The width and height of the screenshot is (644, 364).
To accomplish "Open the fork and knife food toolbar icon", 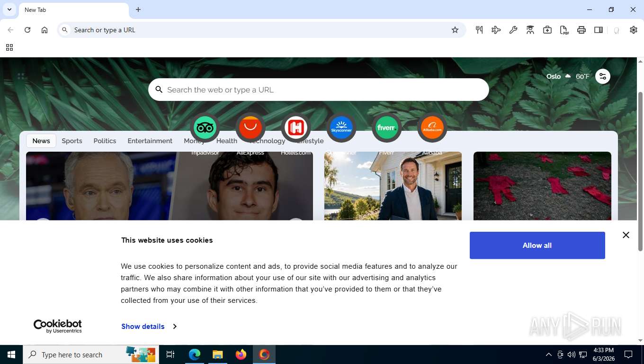I will 479,30.
